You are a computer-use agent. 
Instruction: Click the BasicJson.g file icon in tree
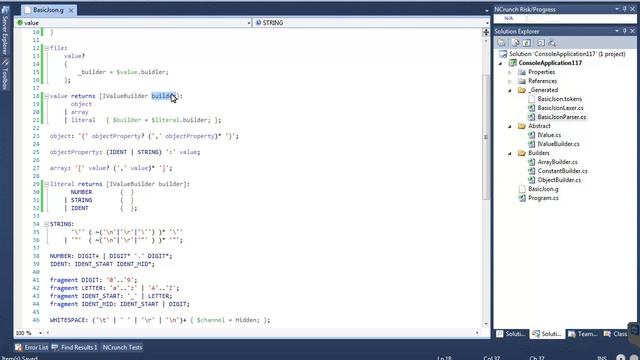click(522, 189)
